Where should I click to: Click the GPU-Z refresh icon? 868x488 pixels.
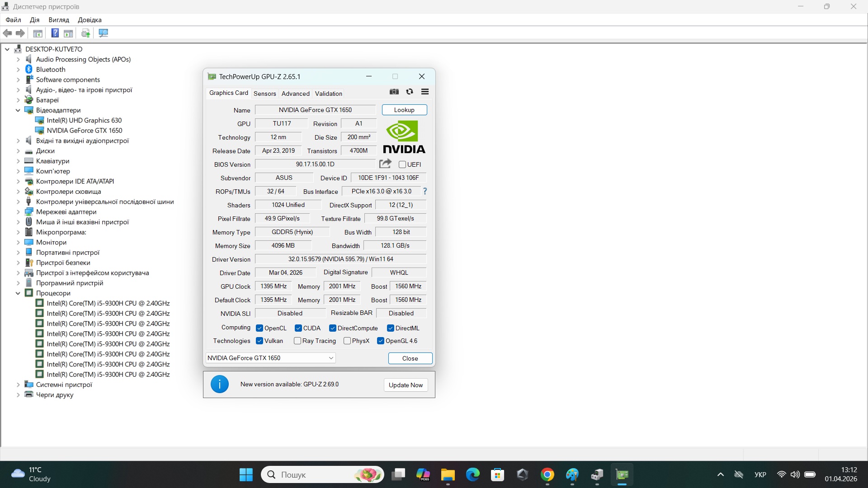coord(410,92)
